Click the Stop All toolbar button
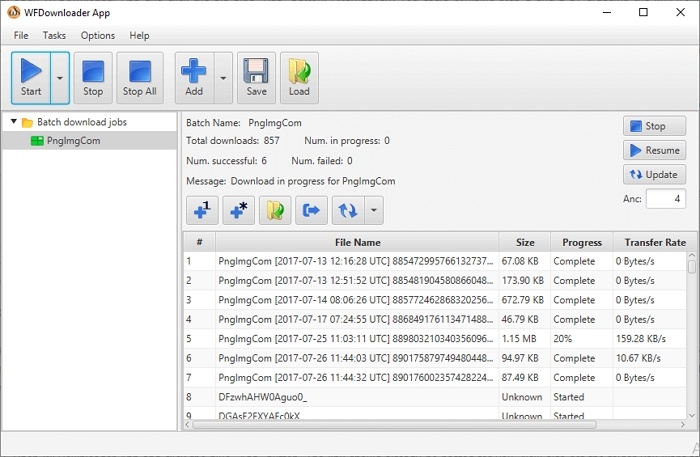 click(140, 78)
